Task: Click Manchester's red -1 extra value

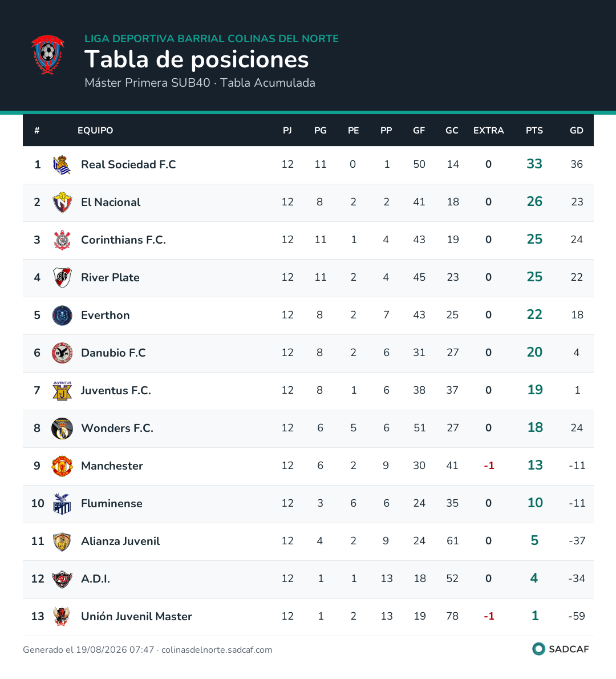Action: tap(489, 466)
